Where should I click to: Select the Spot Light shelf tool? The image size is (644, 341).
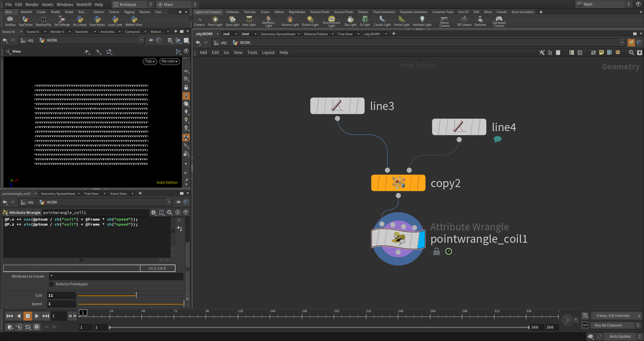pyautogui.click(x=232, y=21)
